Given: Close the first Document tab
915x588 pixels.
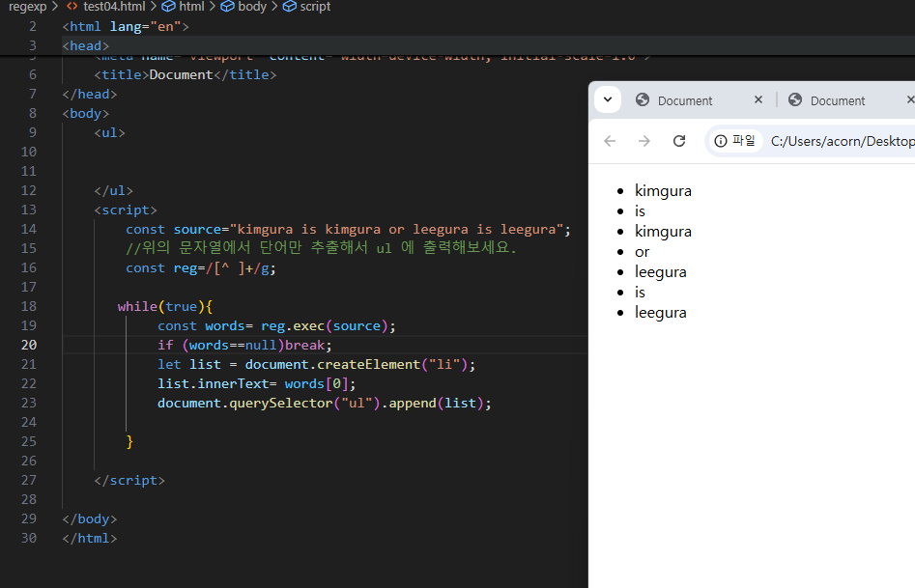Looking at the screenshot, I should pyautogui.click(x=758, y=99).
